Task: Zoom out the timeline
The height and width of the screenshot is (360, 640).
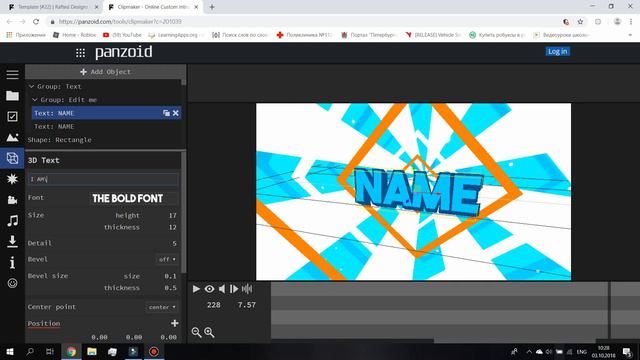Action: point(196,332)
